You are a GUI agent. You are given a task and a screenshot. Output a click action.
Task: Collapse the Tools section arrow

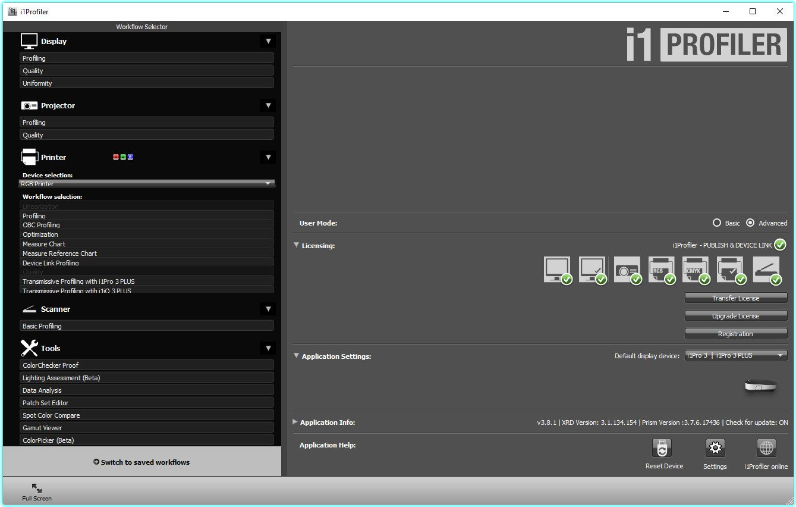[x=268, y=348]
